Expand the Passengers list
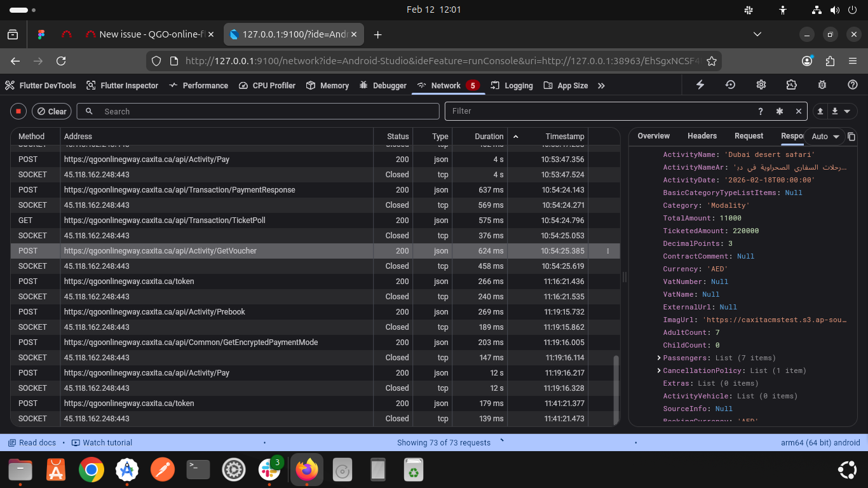Screen dimensions: 868x488 (x=659, y=358)
